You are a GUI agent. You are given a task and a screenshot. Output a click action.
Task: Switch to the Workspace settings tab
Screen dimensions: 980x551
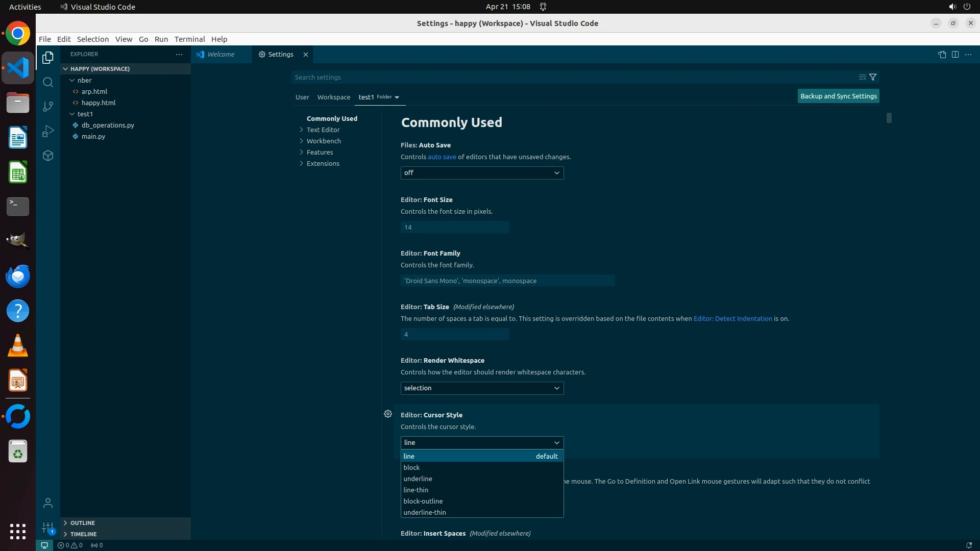pyautogui.click(x=333, y=97)
